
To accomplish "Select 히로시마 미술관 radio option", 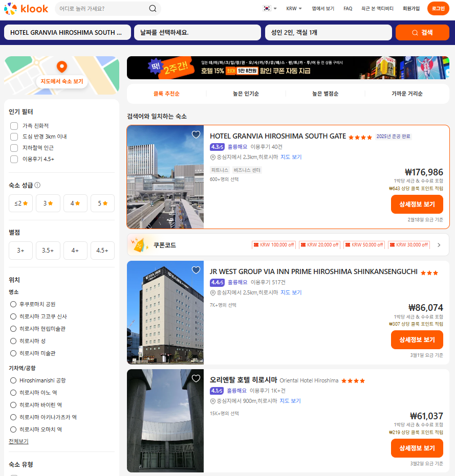I will click(13, 353).
